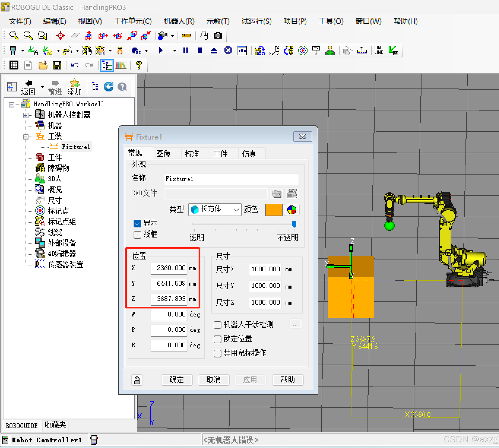
Task: Open the 返回 history dropdown arrow
Action: pos(42,87)
